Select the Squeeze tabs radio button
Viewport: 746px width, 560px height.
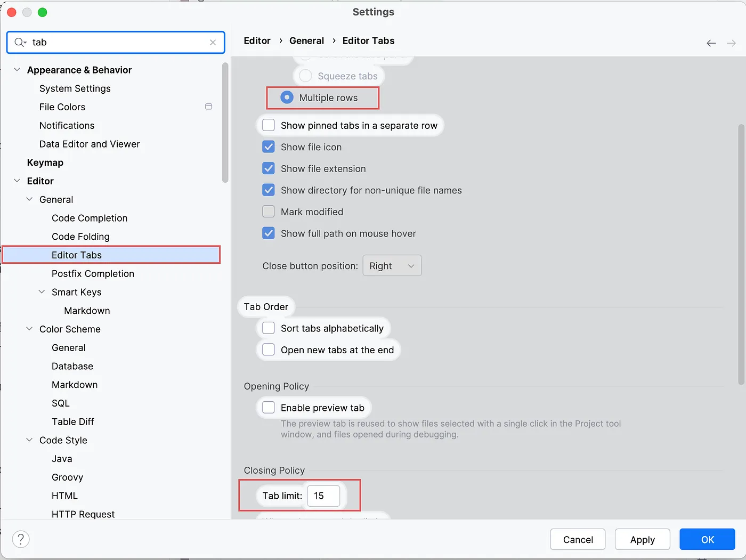(305, 76)
